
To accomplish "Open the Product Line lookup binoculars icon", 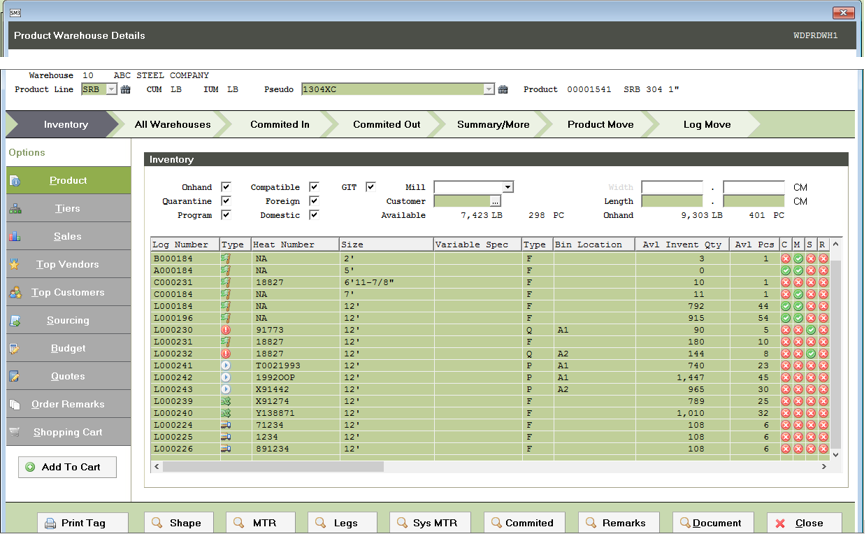I will (x=126, y=89).
